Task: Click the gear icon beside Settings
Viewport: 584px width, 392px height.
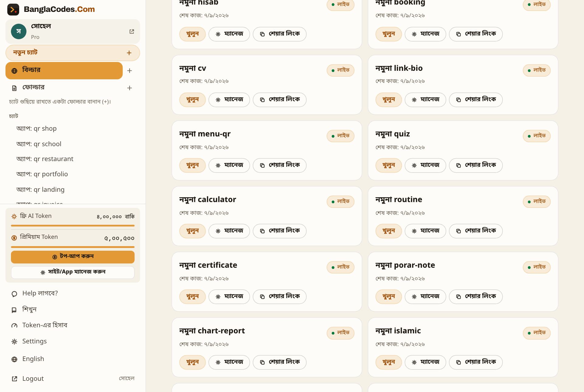Action: [x=14, y=342]
